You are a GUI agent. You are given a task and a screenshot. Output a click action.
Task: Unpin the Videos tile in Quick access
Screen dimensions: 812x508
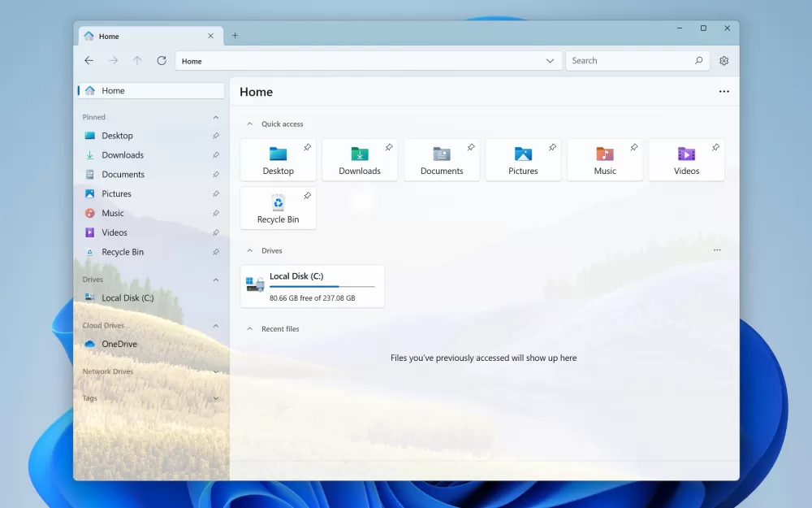[715, 147]
